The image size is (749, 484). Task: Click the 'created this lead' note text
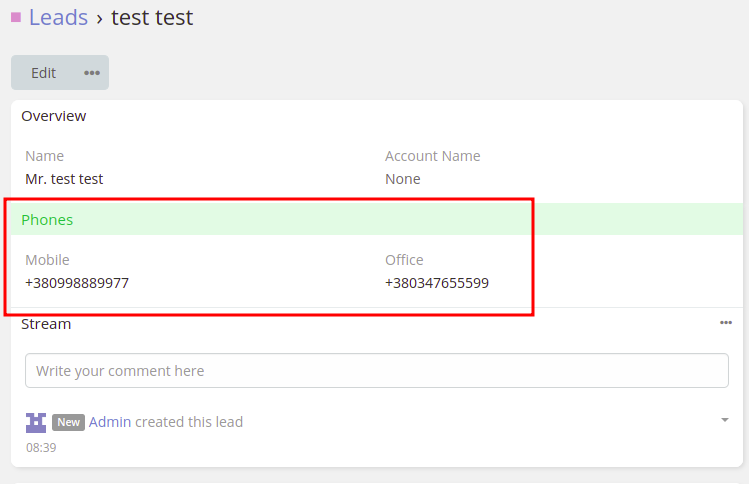pyautogui.click(x=189, y=422)
